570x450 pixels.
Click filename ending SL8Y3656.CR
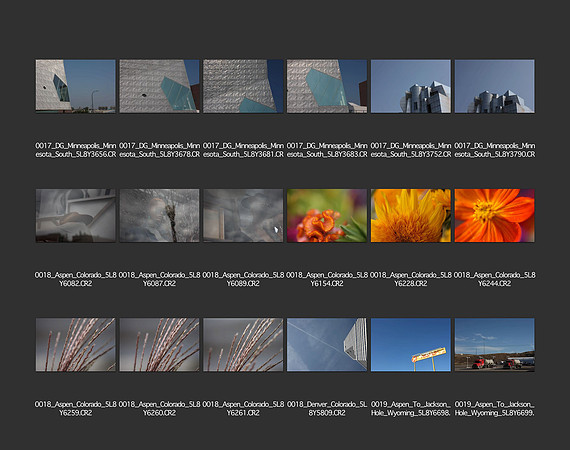[x=76, y=150]
